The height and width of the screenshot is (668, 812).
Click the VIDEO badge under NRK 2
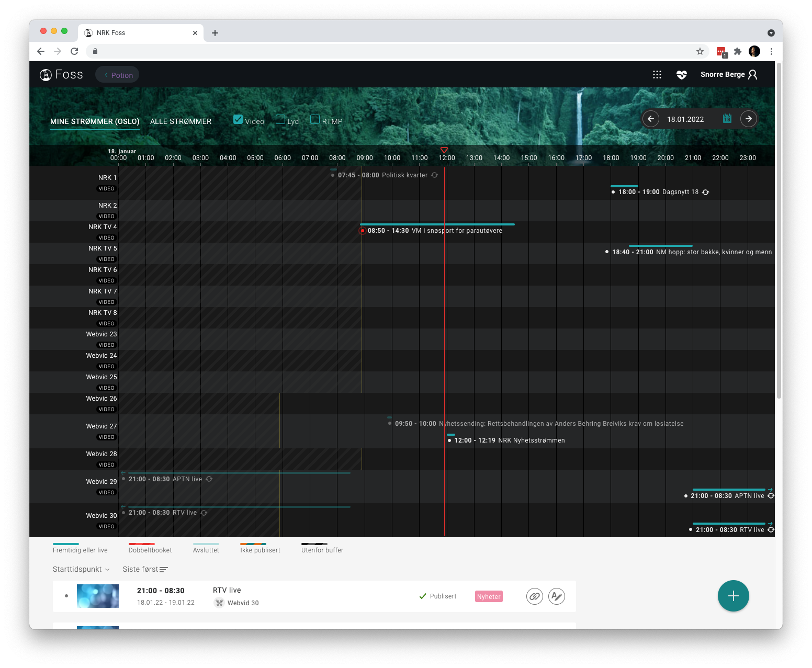point(106,216)
